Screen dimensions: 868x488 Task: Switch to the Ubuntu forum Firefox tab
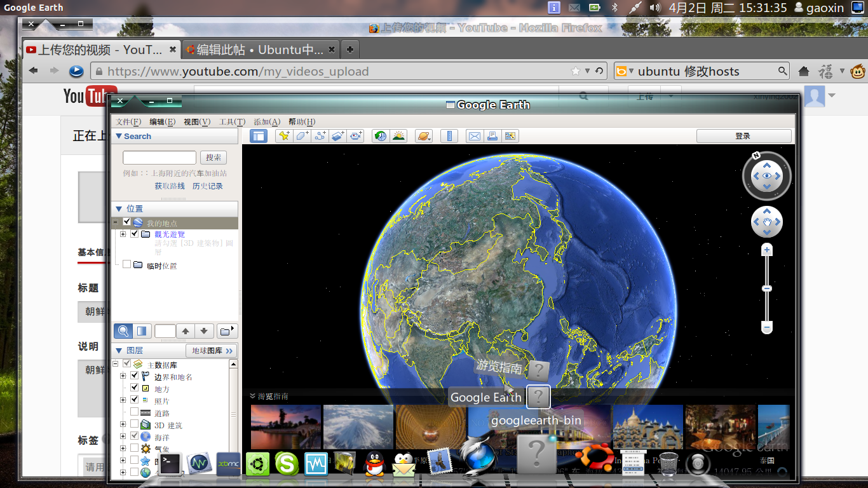pos(261,50)
